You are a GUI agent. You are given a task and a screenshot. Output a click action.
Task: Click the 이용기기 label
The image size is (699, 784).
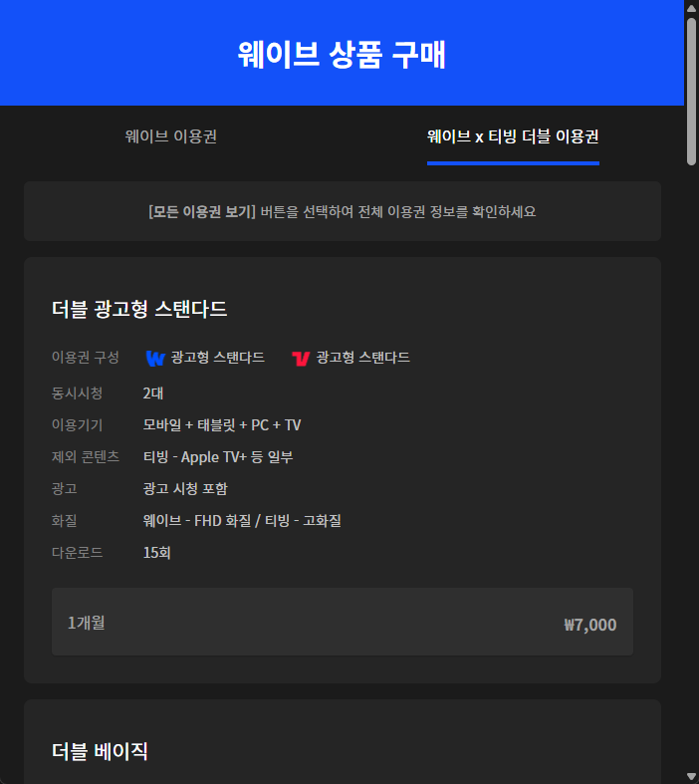[x=77, y=425]
